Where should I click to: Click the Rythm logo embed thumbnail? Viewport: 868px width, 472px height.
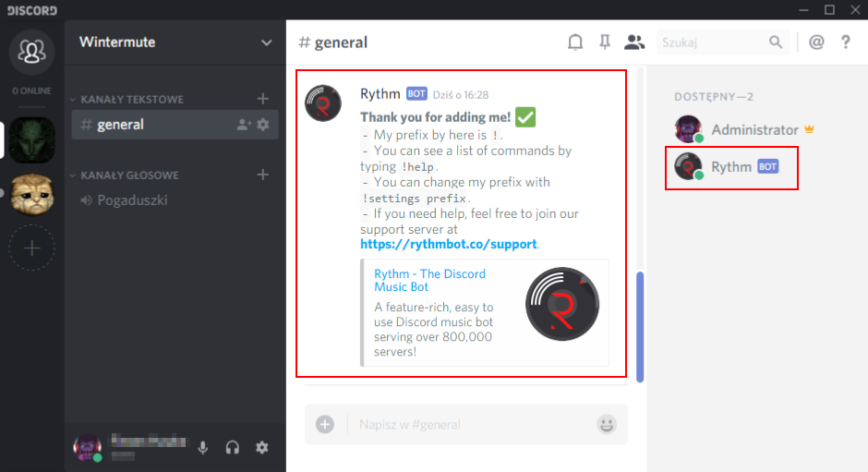pyautogui.click(x=561, y=304)
